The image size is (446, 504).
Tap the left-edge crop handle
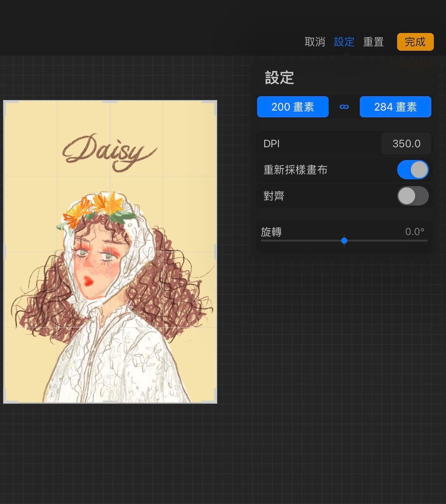pos(6,251)
